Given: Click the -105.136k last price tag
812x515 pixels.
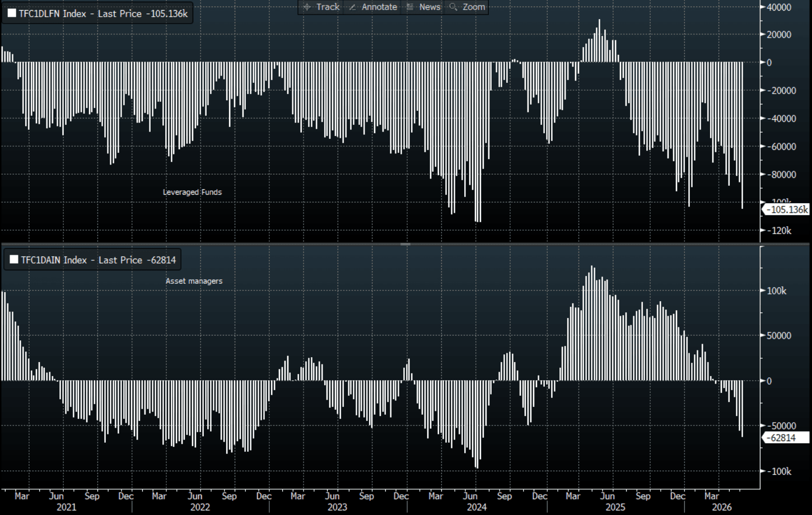Looking at the screenshot, I should [786, 210].
